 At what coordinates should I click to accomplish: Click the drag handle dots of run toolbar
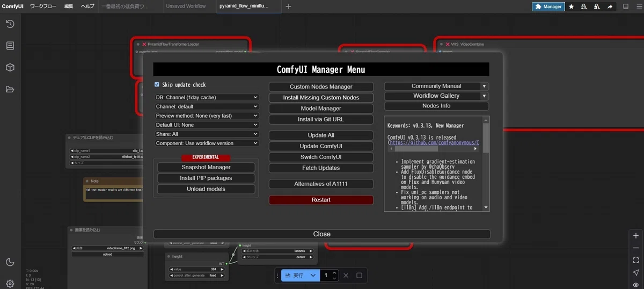click(x=278, y=276)
